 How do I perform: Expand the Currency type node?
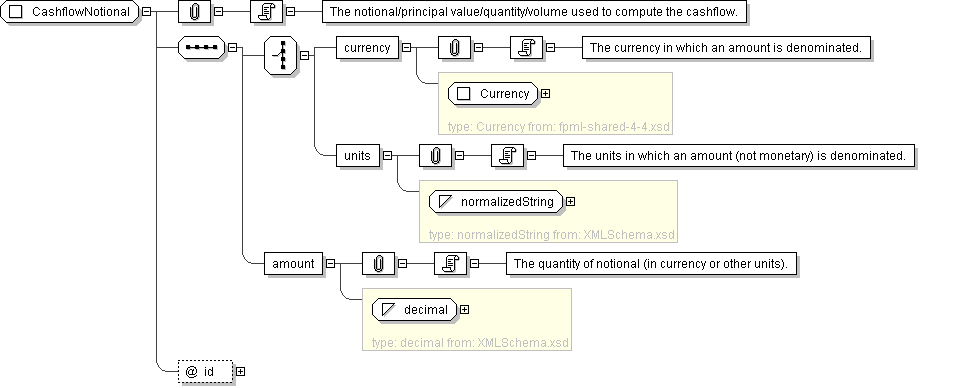546,94
